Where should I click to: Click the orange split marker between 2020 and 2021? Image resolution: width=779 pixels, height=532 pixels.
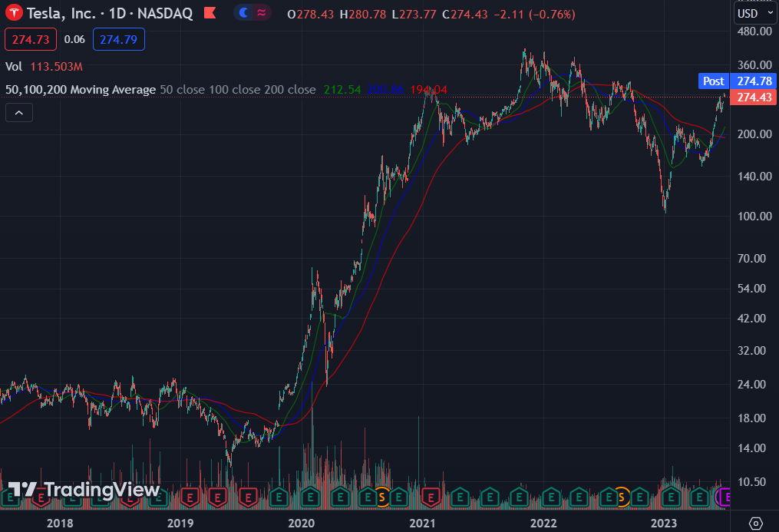(x=381, y=496)
